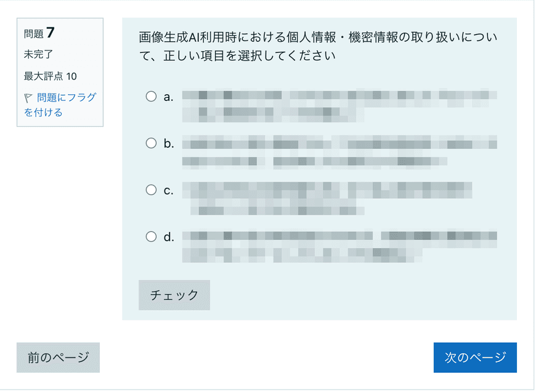
Task: Click the "a." option label
Action: point(169,97)
